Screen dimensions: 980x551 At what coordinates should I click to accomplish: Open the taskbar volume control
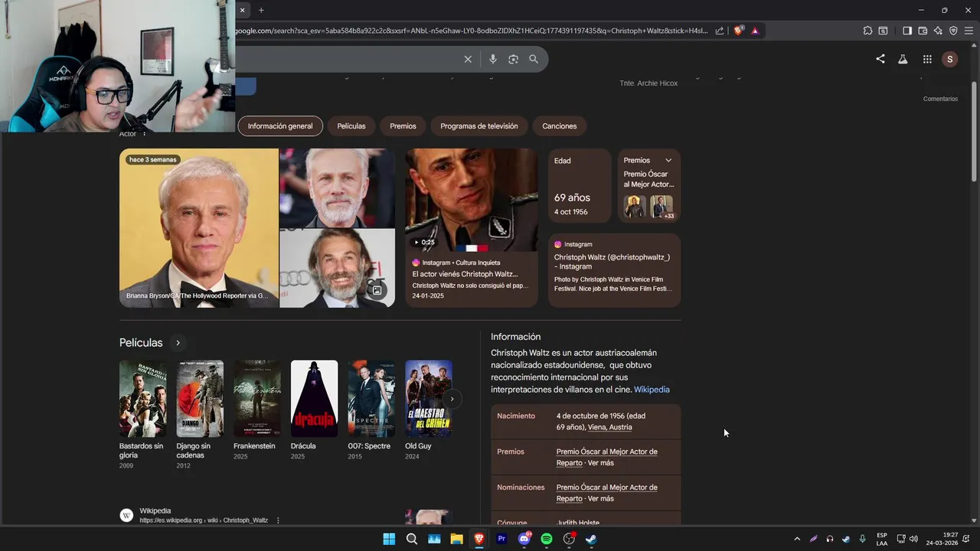coord(913,539)
